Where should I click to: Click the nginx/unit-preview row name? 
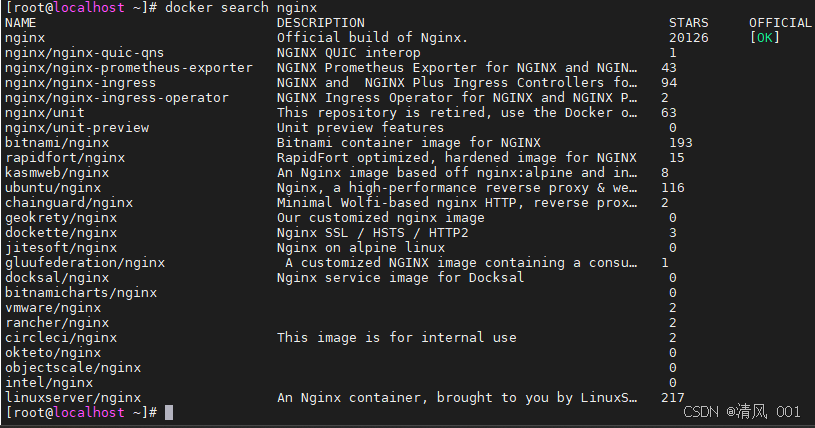[77, 128]
